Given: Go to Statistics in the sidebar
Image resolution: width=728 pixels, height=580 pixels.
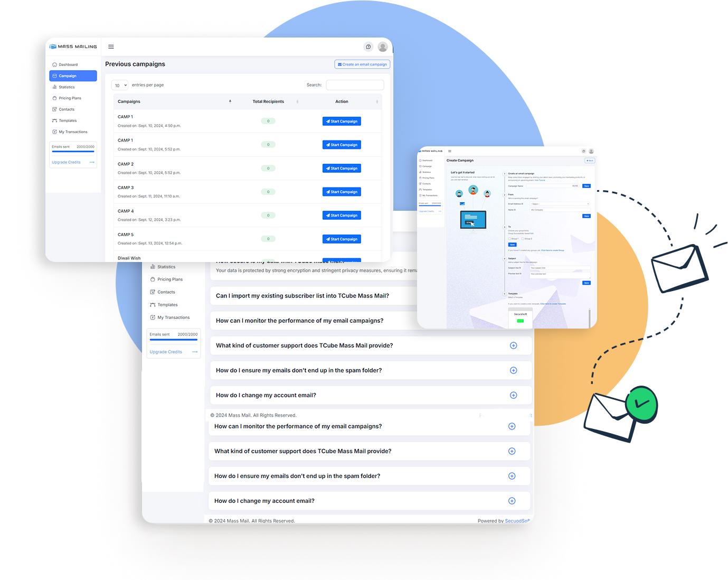Looking at the screenshot, I should [x=67, y=87].
